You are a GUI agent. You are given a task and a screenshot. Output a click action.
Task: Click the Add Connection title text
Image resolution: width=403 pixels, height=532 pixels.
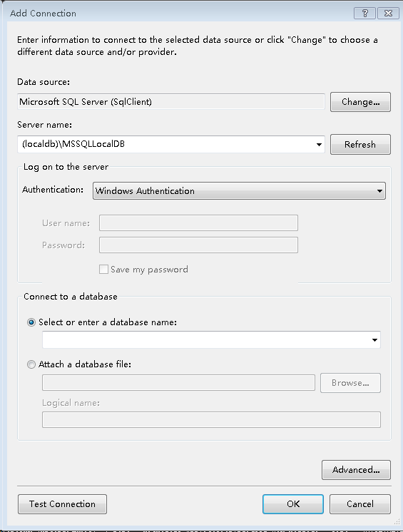click(x=43, y=14)
